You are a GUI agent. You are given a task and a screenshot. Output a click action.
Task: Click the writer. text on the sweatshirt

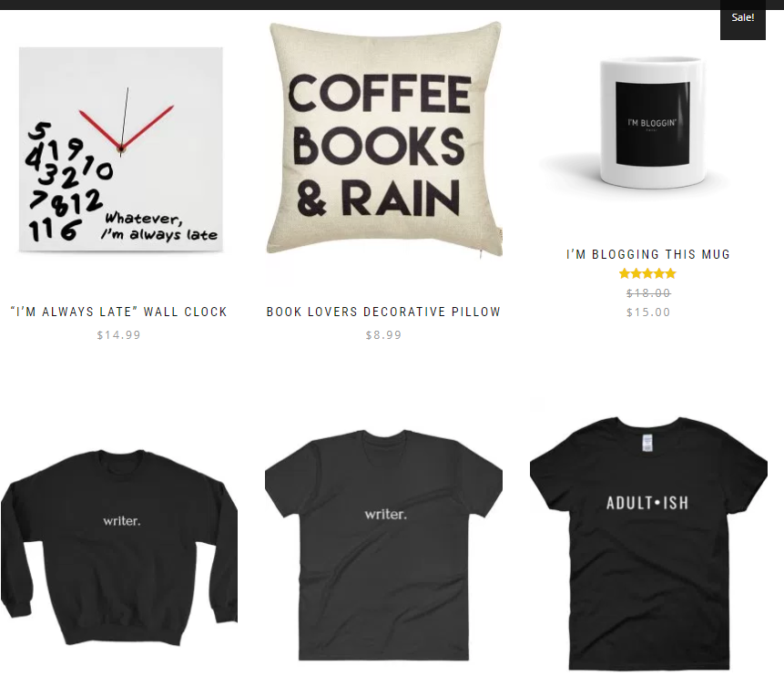coord(121,521)
